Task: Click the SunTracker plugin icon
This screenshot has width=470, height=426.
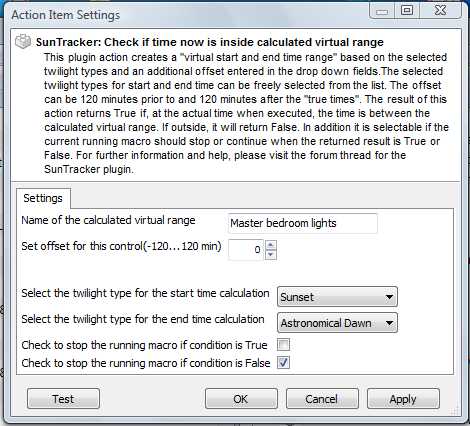Action: tap(23, 42)
